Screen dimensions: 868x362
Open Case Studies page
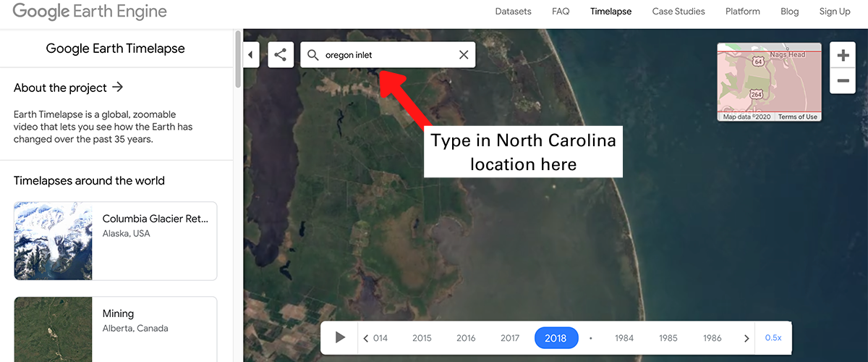[678, 12]
